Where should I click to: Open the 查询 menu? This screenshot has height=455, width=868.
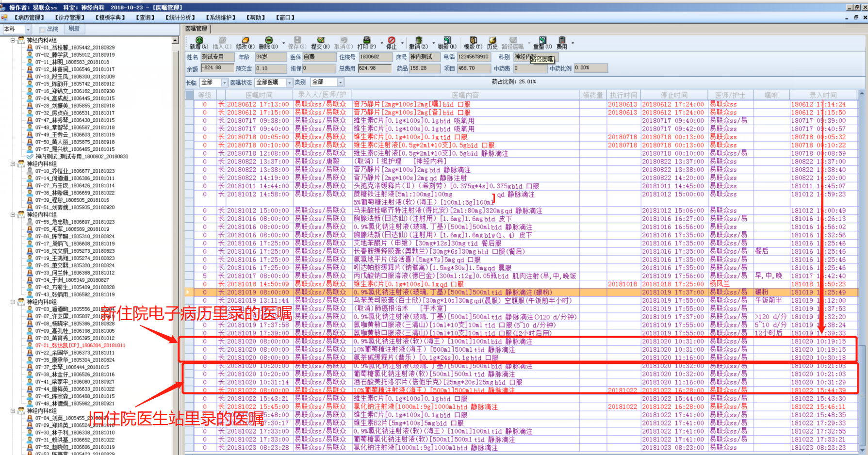[146, 18]
